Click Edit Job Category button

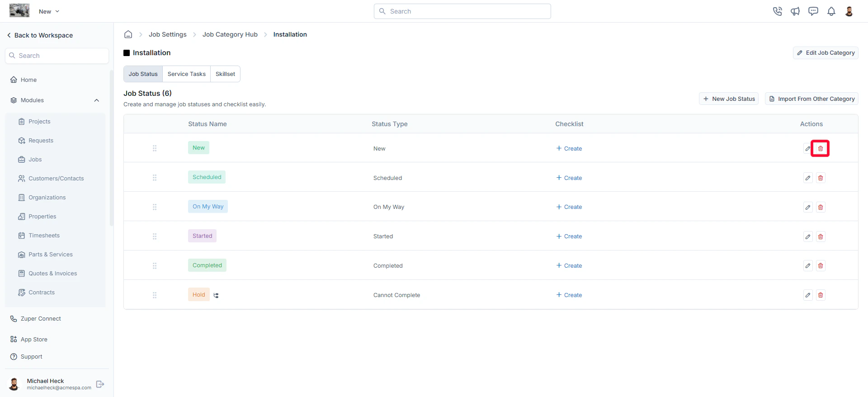(826, 53)
